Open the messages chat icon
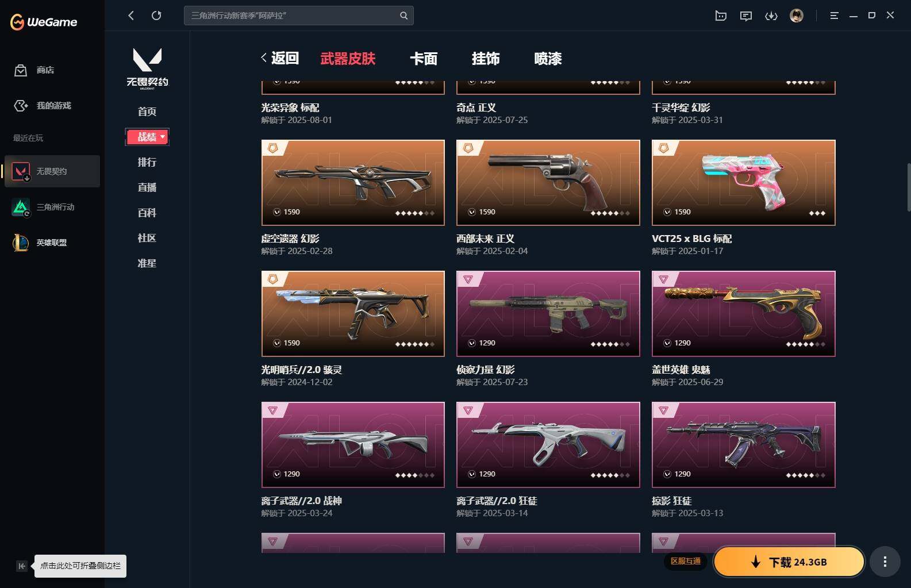911x588 pixels. point(746,16)
